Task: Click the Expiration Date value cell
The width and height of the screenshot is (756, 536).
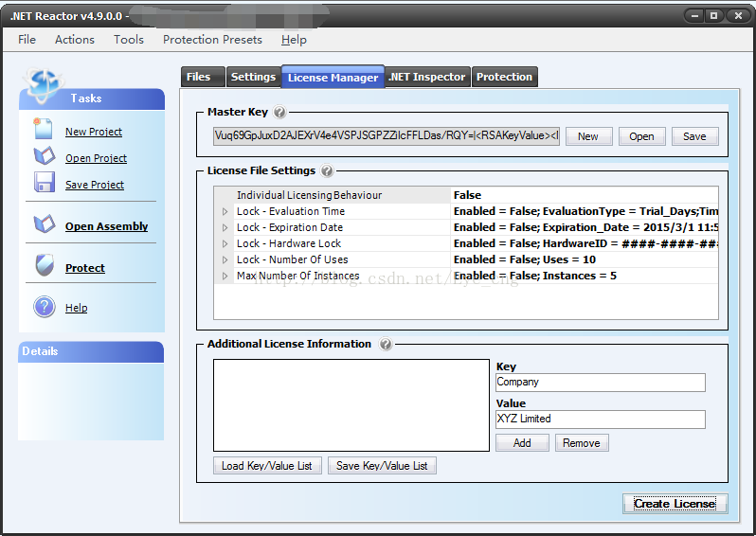Action: 585,227
